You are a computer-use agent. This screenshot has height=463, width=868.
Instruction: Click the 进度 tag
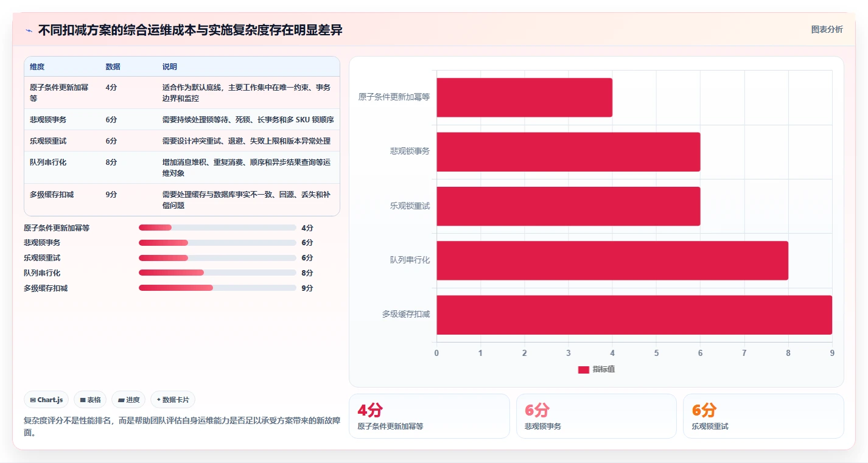pyautogui.click(x=128, y=400)
